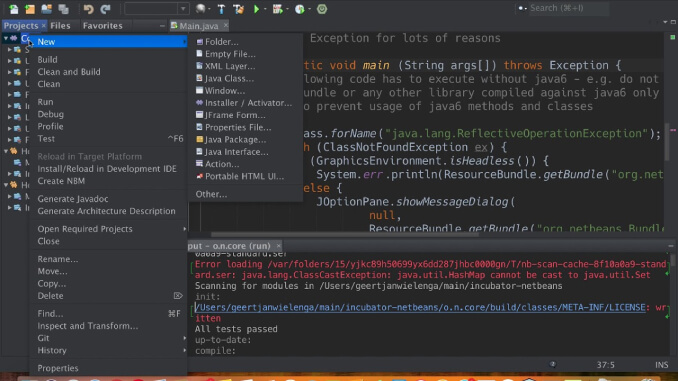Expand the Open Required Projects submenu

tap(108, 229)
